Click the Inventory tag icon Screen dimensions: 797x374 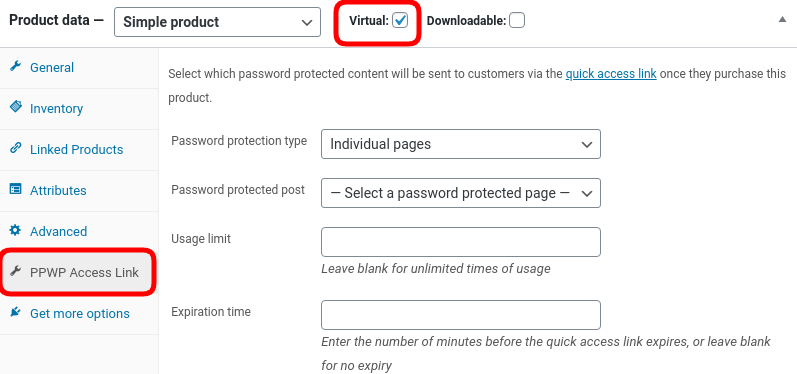(16, 107)
